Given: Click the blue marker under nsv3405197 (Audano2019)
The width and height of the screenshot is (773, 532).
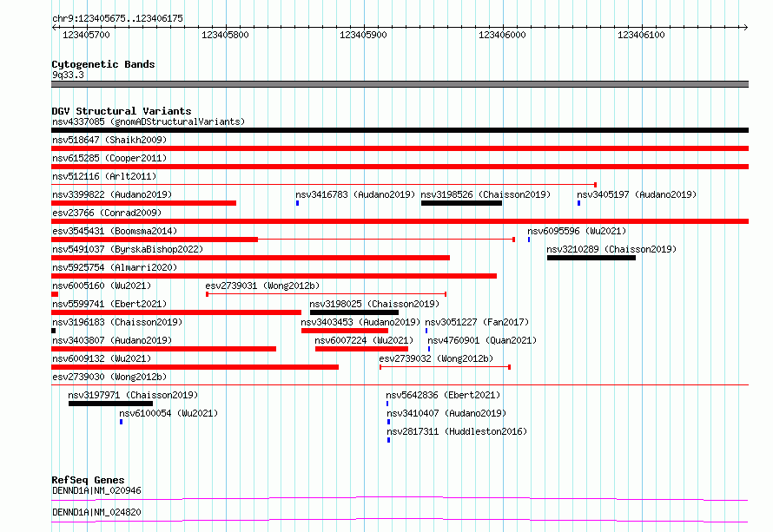Looking at the screenshot, I should click(578, 203).
